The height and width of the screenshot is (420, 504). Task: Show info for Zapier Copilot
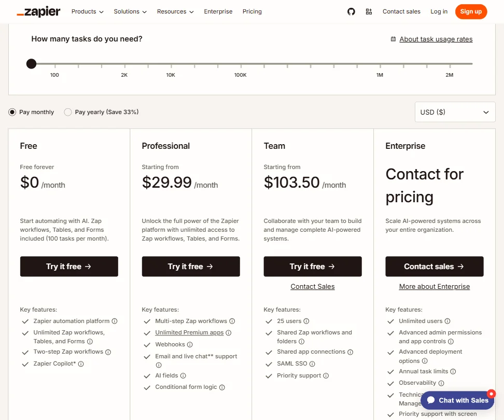click(81, 364)
